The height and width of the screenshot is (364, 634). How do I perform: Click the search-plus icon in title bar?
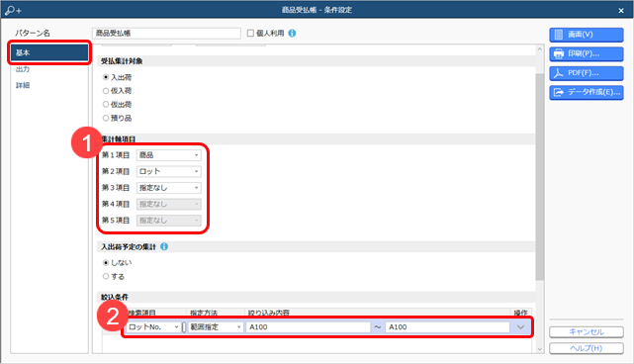13,10
